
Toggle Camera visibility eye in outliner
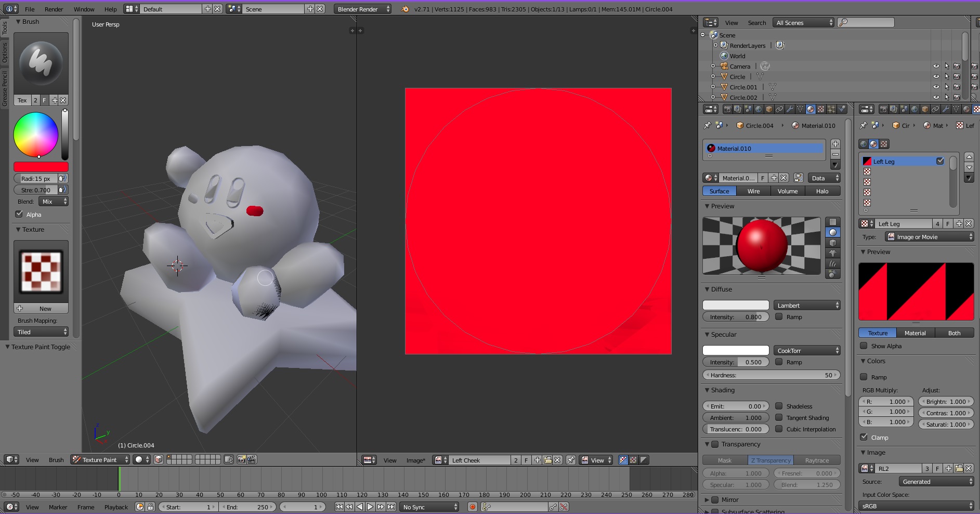click(x=936, y=66)
